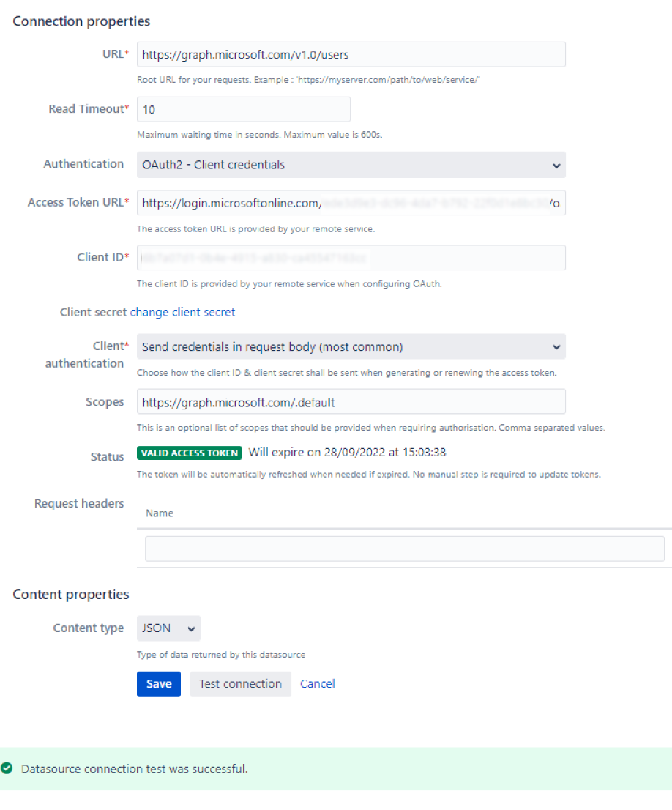
Task: Click the Cancel link
Action: (318, 684)
